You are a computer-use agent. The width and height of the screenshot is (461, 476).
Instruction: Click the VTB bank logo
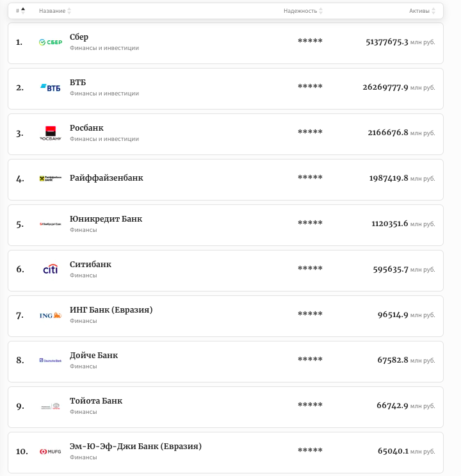tap(51, 88)
